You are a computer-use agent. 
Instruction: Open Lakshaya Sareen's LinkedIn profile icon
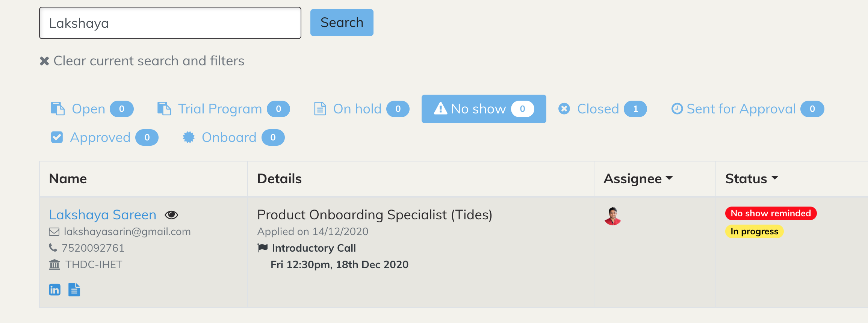click(54, 290)
